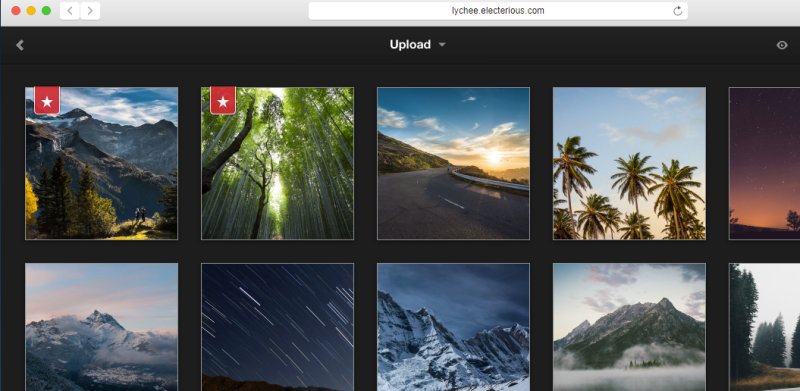Open the snowy peak above clouds thumbnail
Viewport: 800px width, 391px height.
point(102,327)
